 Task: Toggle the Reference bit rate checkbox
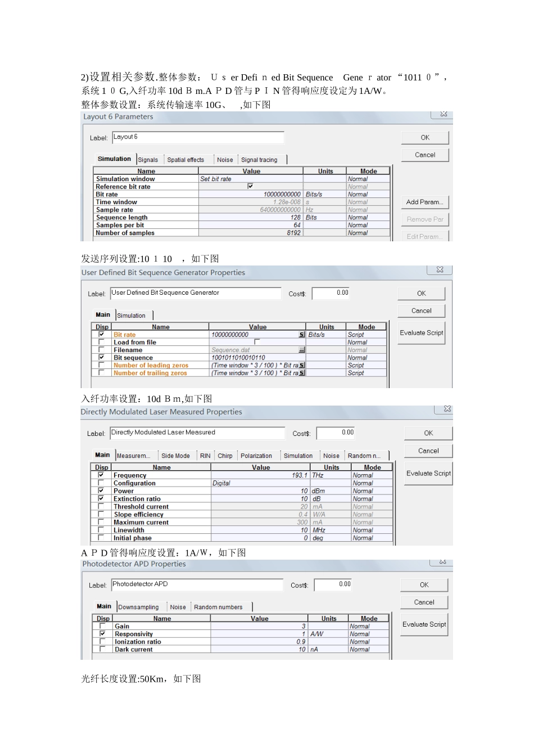[x=250, y=186]
